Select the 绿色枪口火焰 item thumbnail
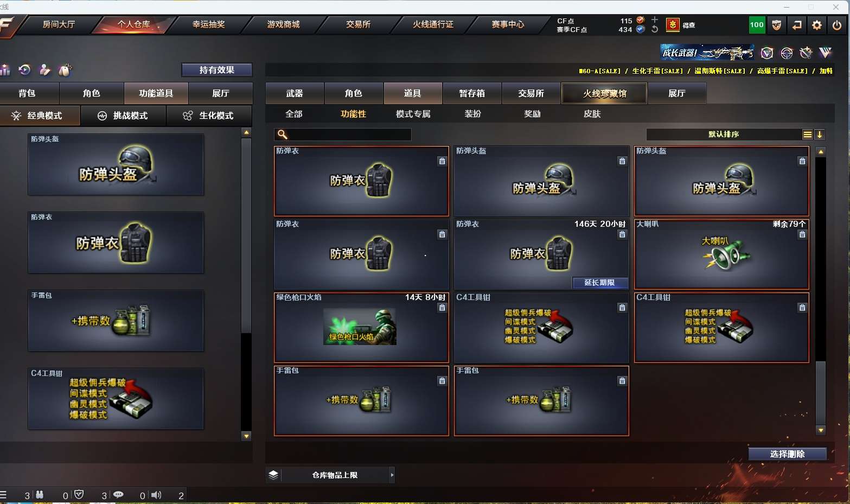Viewport: 850px width, 504px height. [x=360, y=327]
